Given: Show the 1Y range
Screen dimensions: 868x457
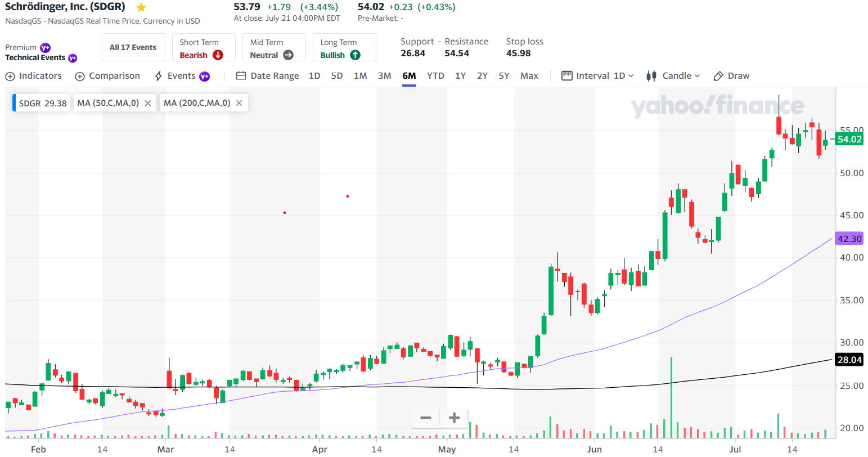Looking at the screenshot, I should 461,76.
